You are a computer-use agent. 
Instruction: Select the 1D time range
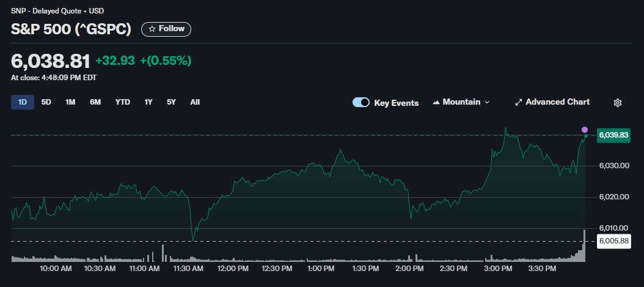[23, 102]
